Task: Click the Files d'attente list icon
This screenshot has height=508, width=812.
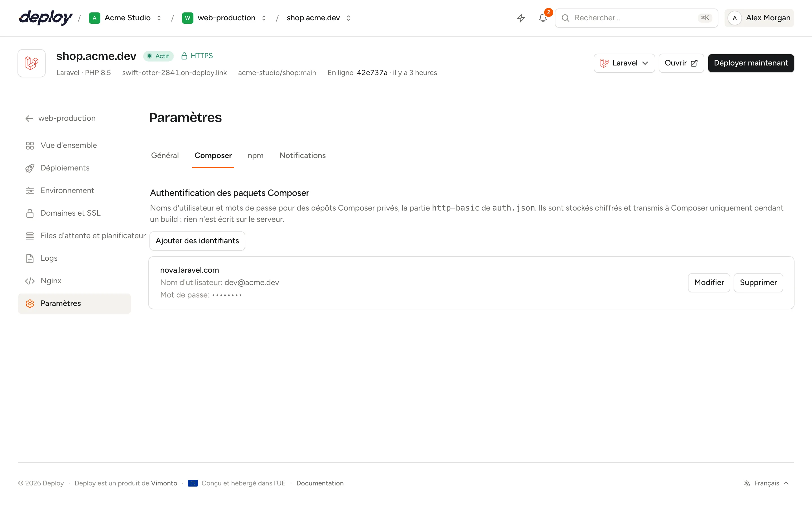Action: pyautogui.click(x=30, y=236)
